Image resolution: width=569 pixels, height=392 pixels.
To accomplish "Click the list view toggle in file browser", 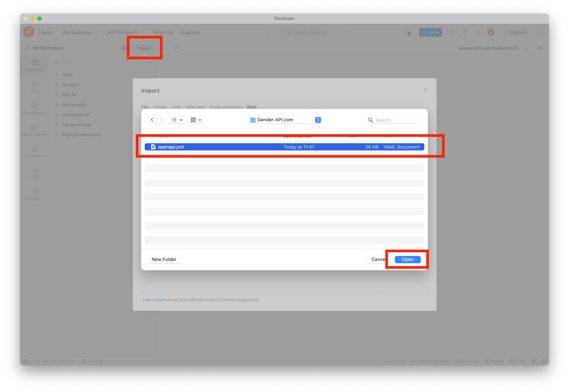I will click(x=175, y=120).
